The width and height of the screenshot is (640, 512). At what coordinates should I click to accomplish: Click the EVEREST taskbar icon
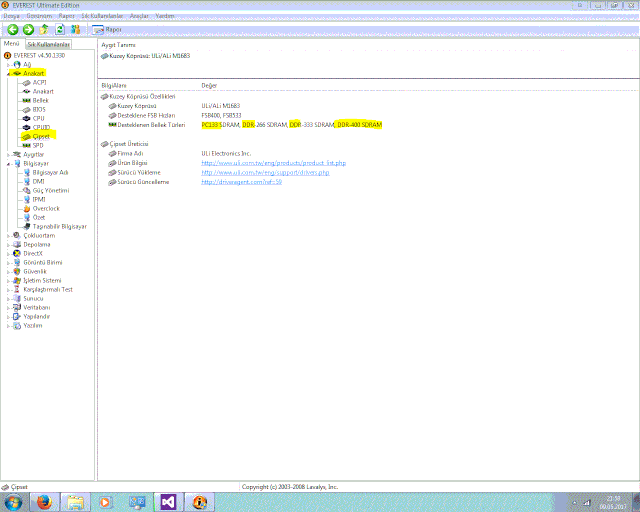click(200, 502)
